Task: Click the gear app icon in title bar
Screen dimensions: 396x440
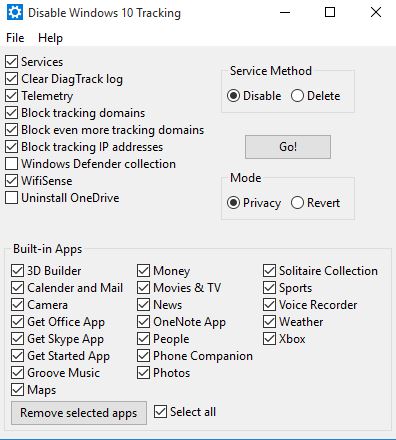Action: coord(15,13)
